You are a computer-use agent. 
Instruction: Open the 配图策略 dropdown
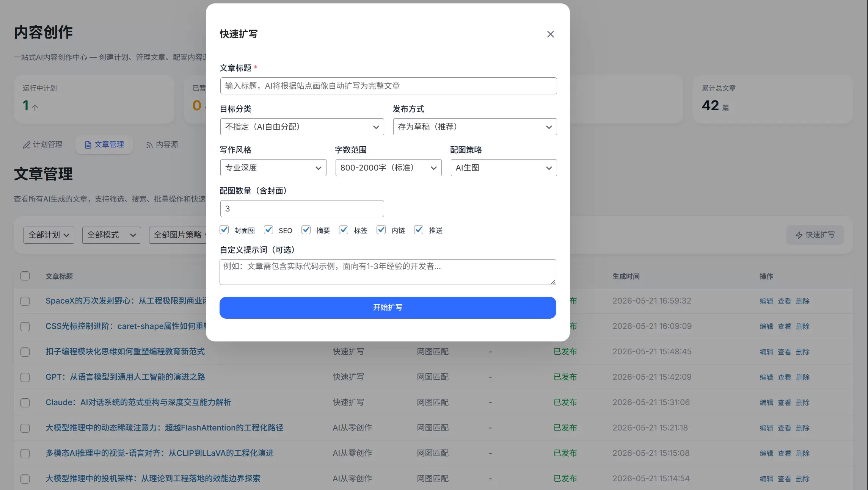click(x=504, y=168)
